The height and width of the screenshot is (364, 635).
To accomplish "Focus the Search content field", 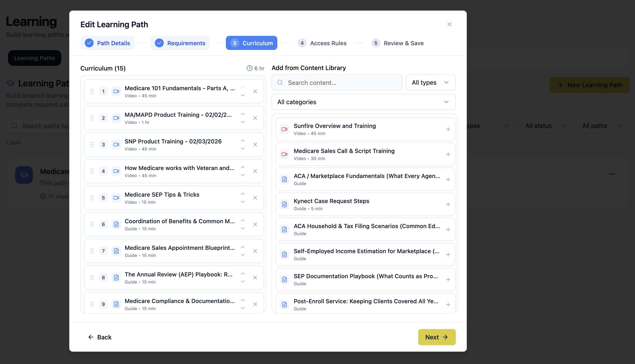I will pos(337,82).
